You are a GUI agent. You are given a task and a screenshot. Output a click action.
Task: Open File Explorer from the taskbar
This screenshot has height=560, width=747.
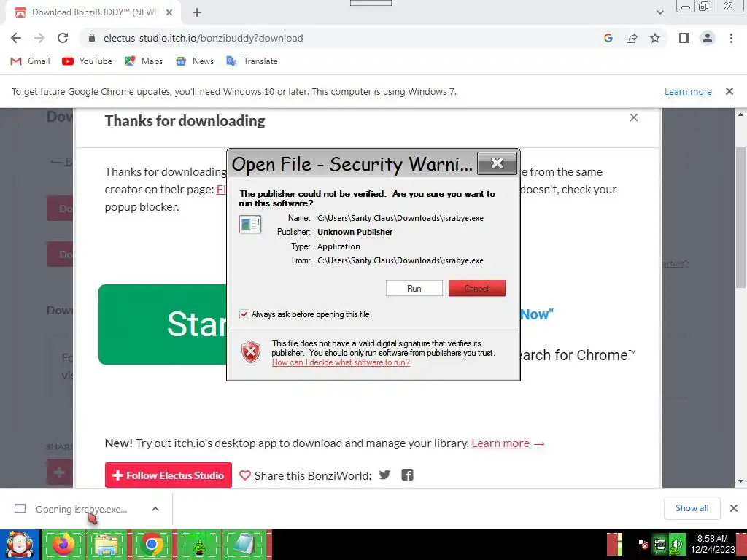pos(105,545)
